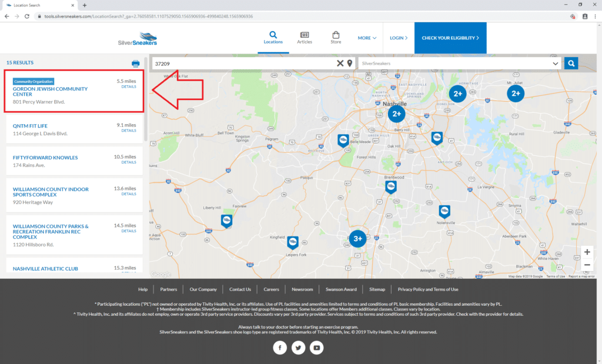Viewport: 602px width, 364px height.
Task: Click Swanson Award footer link
Action: click(x=341, y=289)
